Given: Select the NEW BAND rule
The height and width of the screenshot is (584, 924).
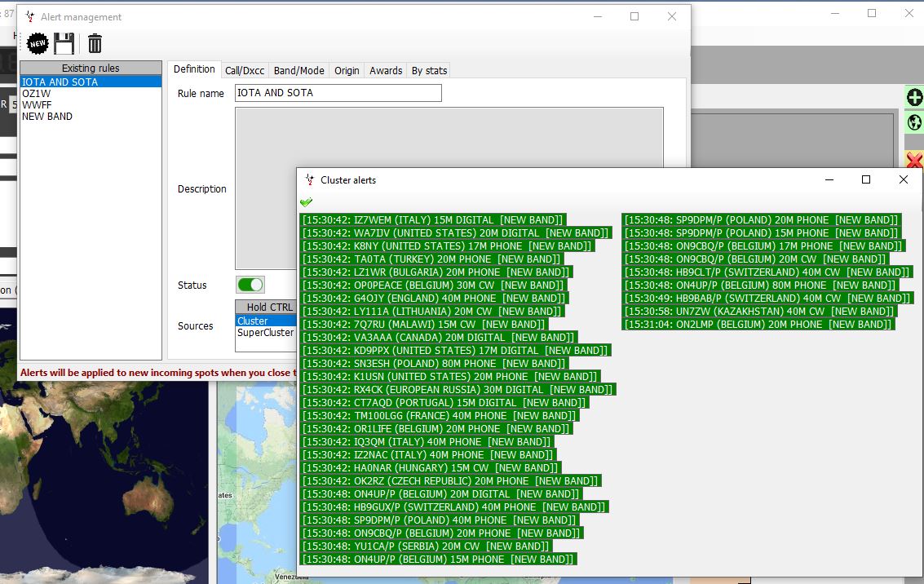Looking at the screenshot, I should click(91, 116).
